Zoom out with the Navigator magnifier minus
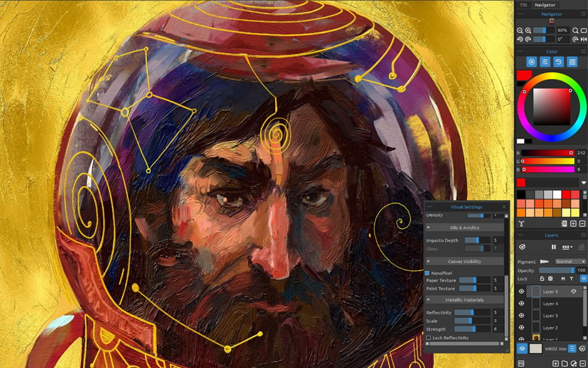 (x=520, y=31)
